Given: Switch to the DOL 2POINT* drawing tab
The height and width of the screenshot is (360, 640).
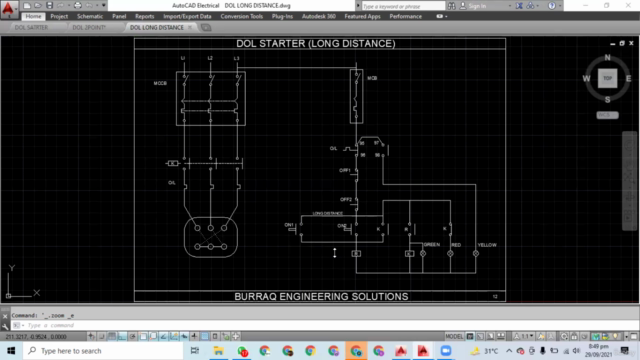Looking at the screenshot, I should point(89,27).
